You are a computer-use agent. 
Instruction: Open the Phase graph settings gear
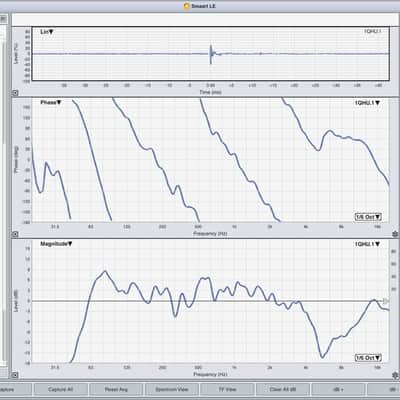(395, 234)
